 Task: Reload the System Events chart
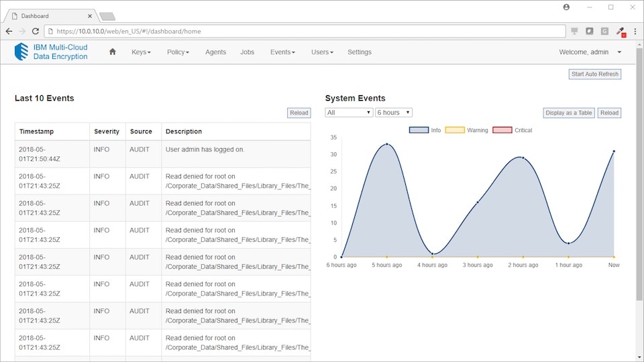609,113
